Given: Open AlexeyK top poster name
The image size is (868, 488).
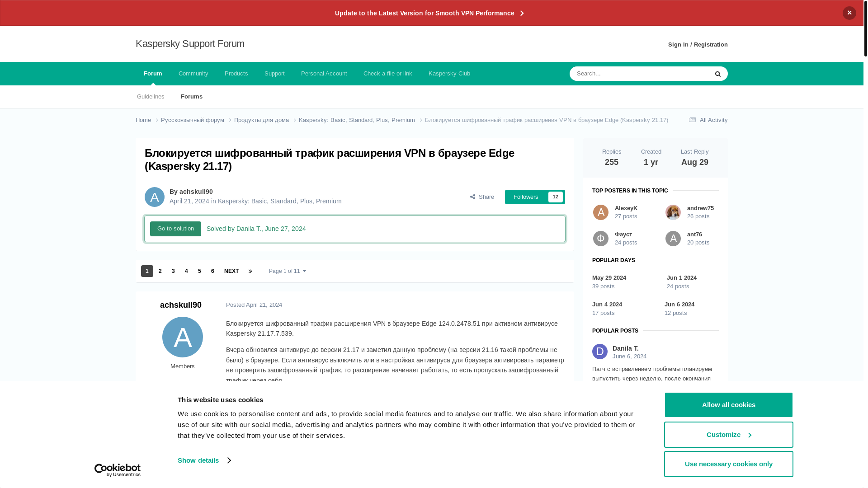Looking at the screenshot, I should tap(626, 208).
